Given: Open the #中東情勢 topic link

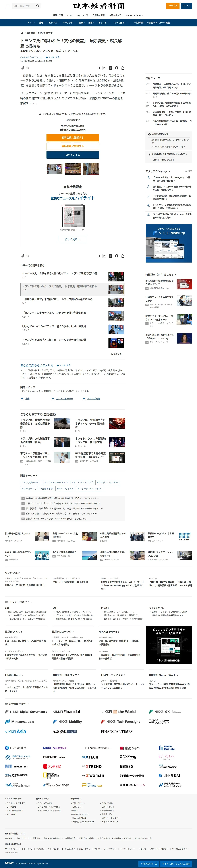Looking at the screenshot, I should (x=138, y=23).
